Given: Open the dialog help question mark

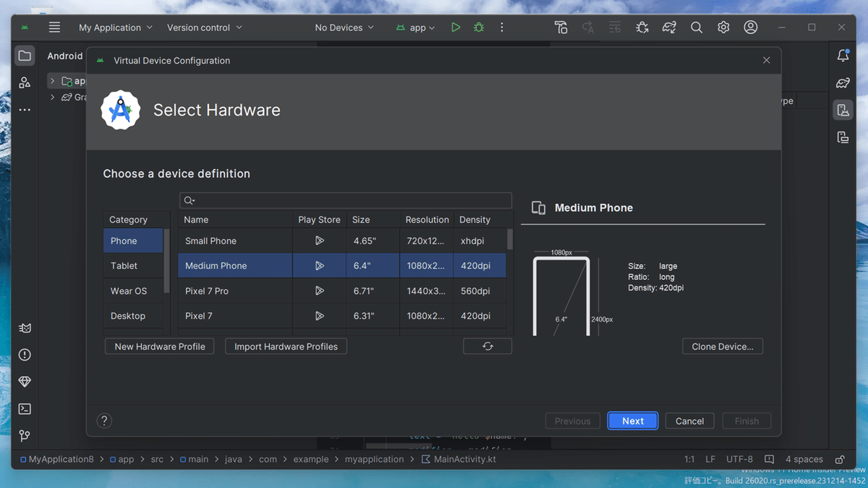Looking at the screenshot, I should [104, 421].
